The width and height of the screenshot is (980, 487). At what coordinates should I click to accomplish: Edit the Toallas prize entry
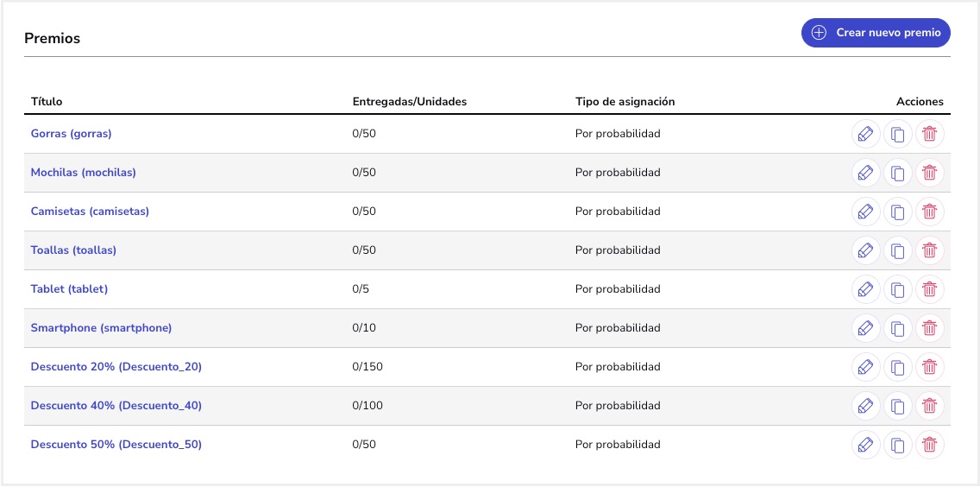(865, 250)
